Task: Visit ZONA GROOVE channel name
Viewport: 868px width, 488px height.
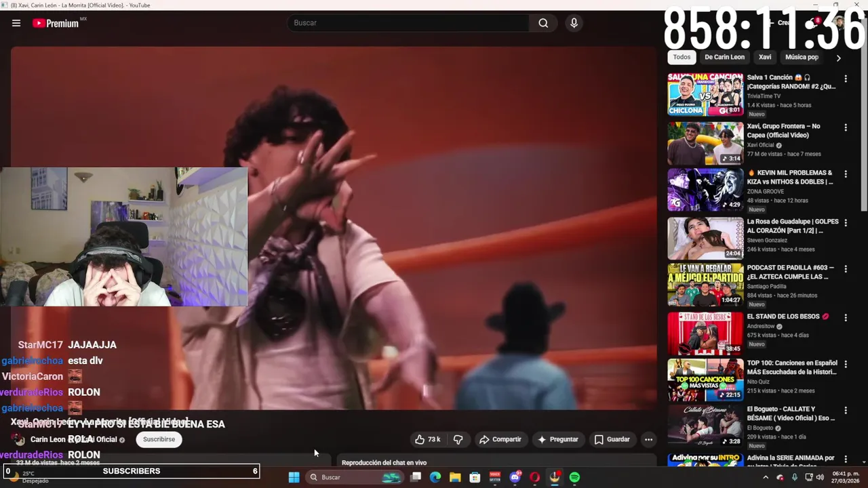Action: click(766, 192)
